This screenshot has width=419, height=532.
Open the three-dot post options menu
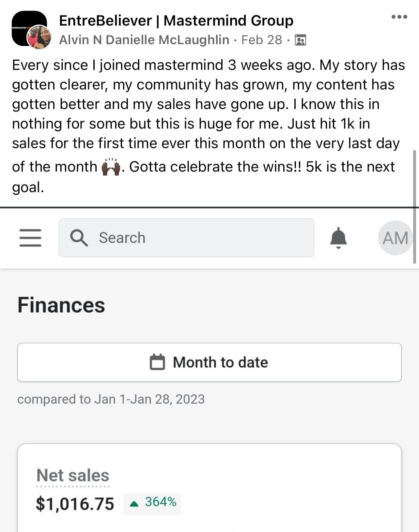(399, 17)
